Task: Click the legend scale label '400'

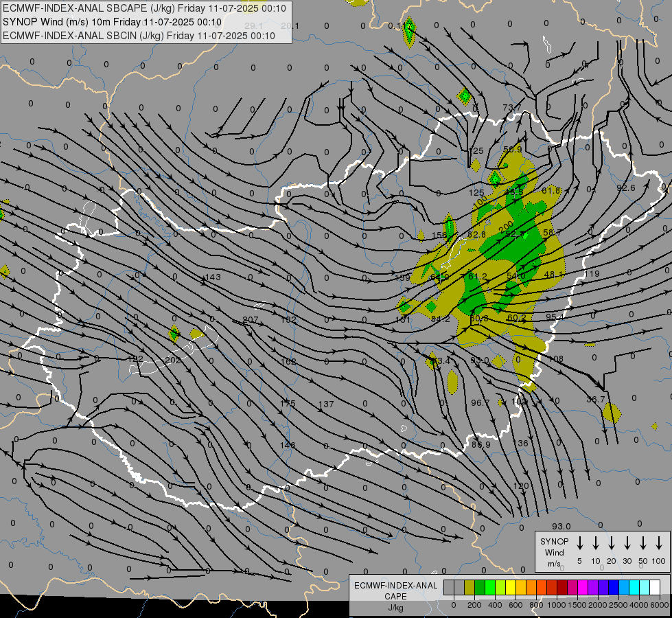Action: click(x=495, y=605)
